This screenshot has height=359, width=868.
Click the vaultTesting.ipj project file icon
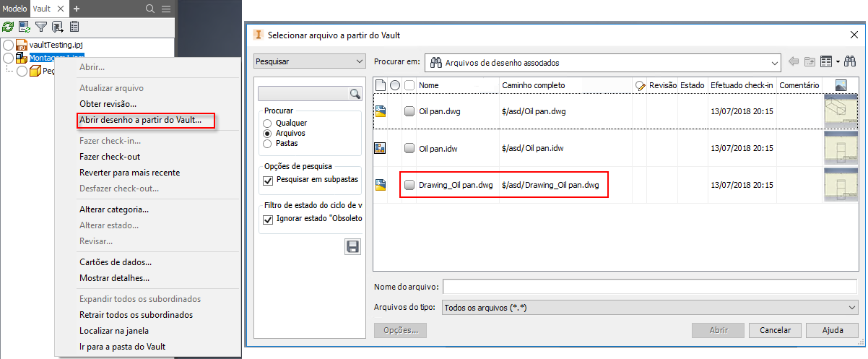coord(22,46)
